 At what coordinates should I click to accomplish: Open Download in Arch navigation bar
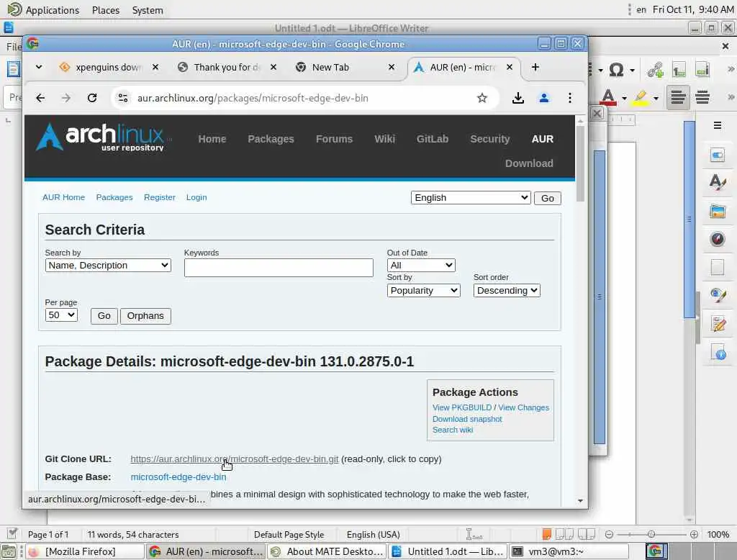coord(529,163)
